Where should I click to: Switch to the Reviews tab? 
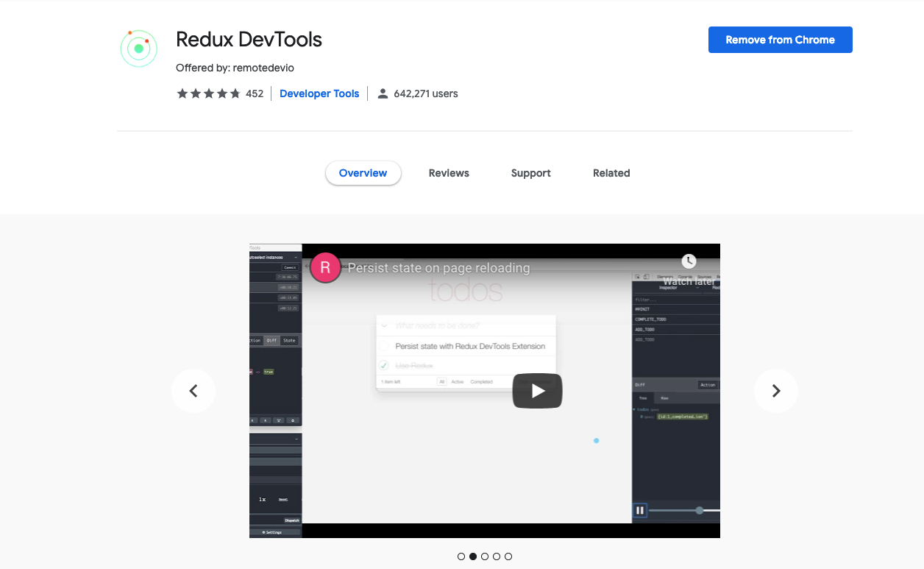(x=449, y=173)
